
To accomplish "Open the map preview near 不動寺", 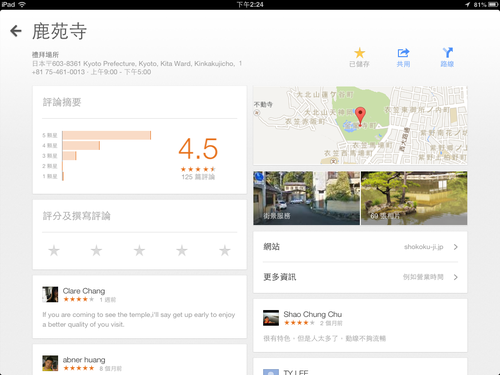I will [x=360, y=126].
